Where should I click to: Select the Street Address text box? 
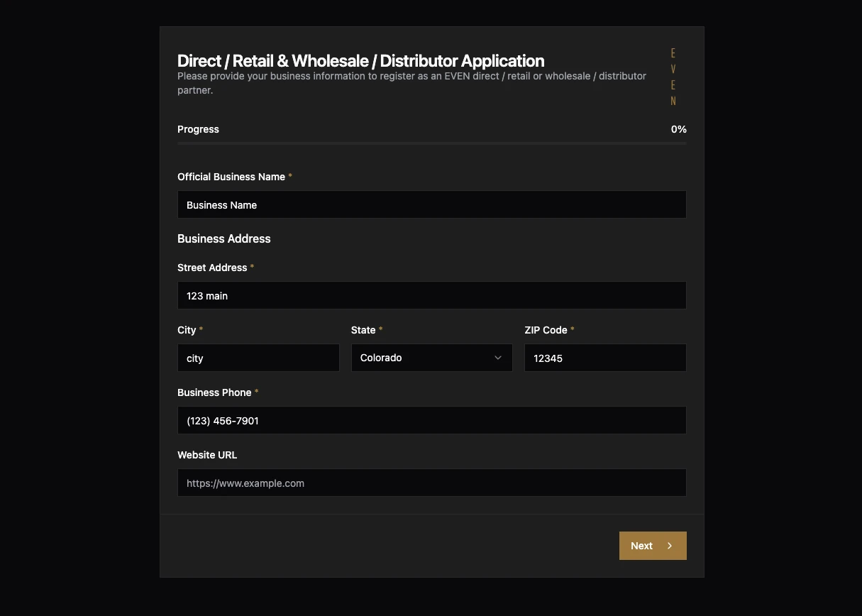[431, 295]
